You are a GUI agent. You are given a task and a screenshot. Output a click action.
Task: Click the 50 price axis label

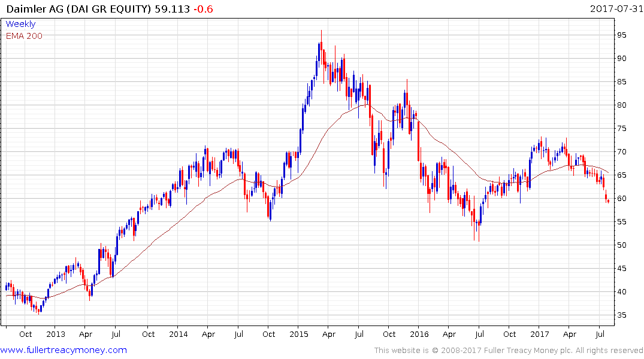621,245
